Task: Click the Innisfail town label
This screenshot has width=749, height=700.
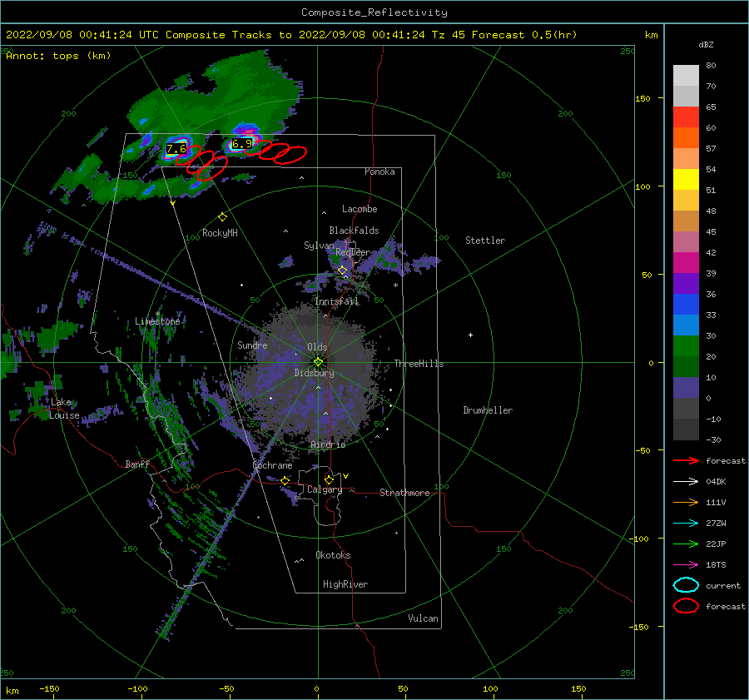Action: [x=336, y=301]
